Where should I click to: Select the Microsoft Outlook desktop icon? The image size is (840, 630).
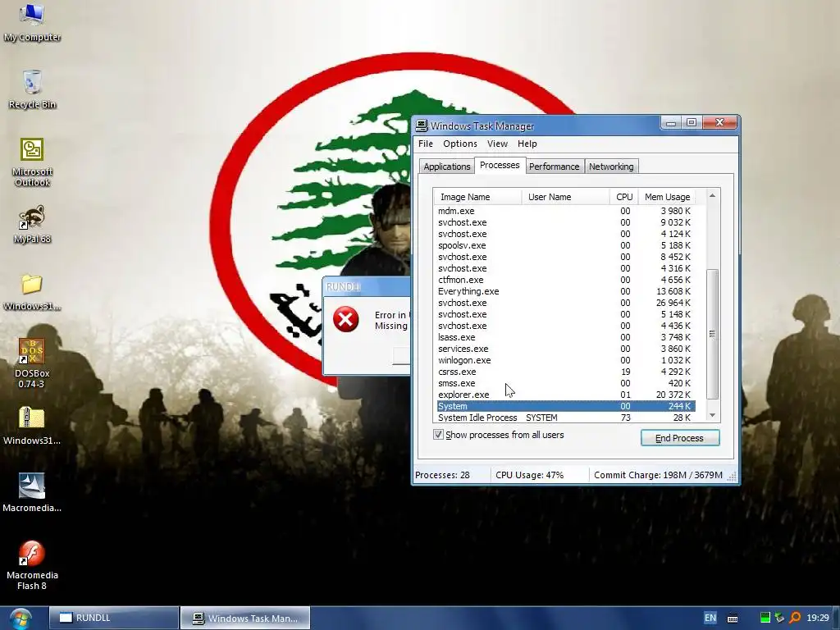click(32, 162)
